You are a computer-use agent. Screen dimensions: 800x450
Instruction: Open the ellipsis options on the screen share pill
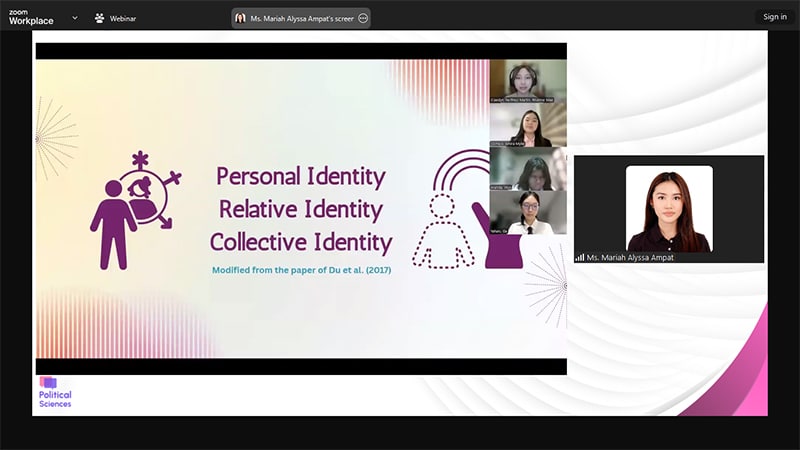[362, 17]
